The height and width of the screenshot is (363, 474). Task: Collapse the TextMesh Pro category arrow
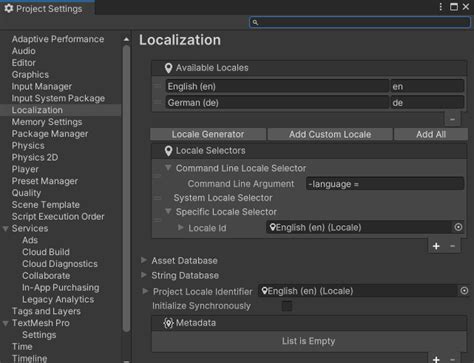coord(6,323)
